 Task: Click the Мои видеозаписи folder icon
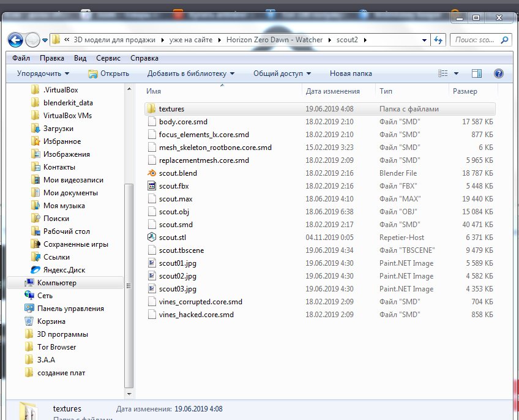[x=35, y=180]
